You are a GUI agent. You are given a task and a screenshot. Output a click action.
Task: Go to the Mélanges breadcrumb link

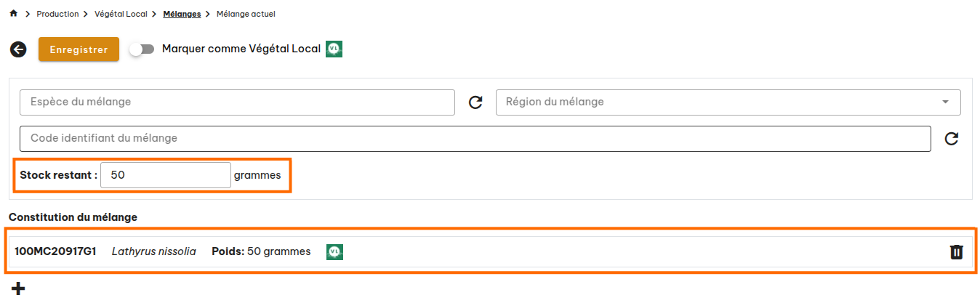click(182, 14)
